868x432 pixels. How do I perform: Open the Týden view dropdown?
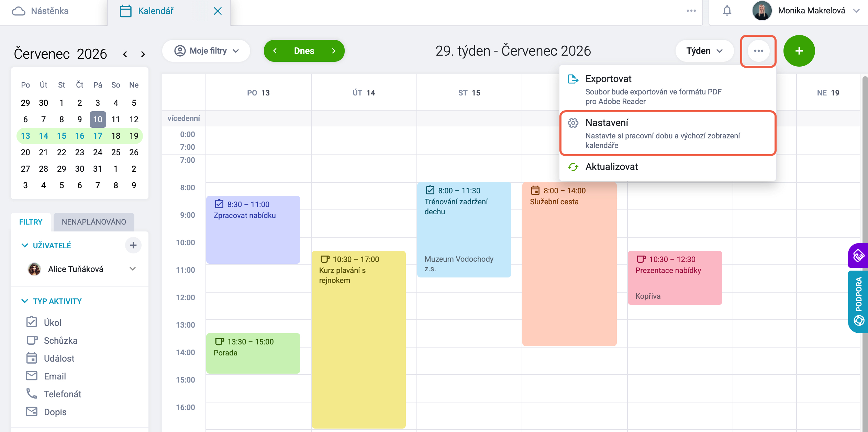(x=704, y=51)
